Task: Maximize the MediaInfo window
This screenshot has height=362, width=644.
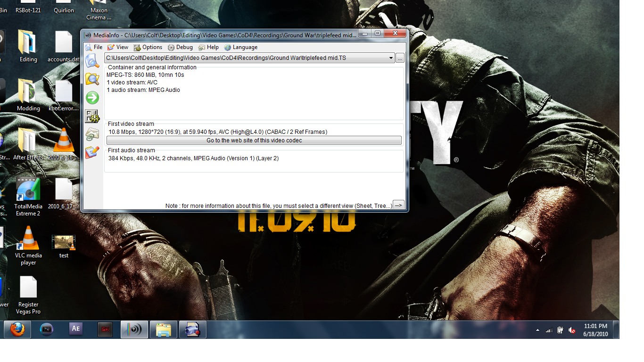Action: pyautogui.click(x=377, y=33)
